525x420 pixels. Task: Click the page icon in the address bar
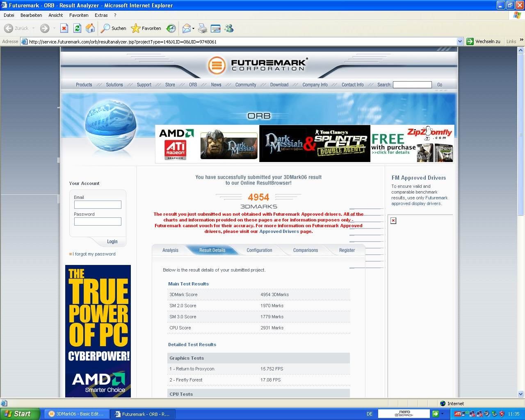pos(24,41)
